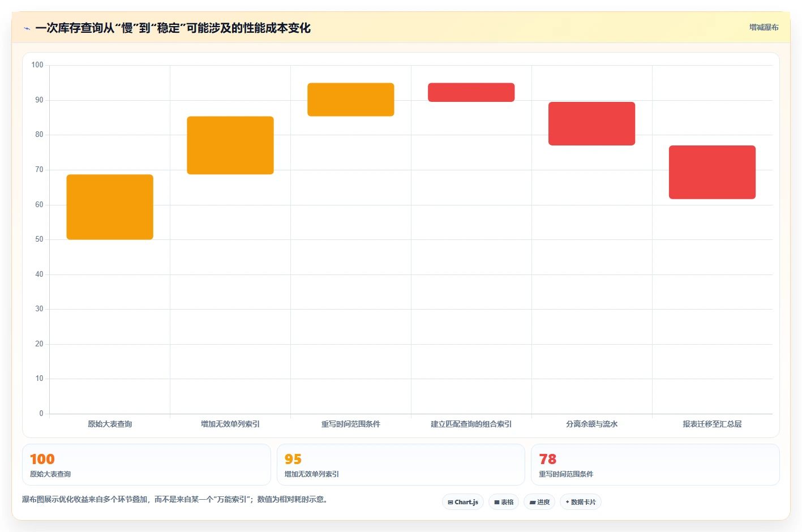Click the data card value 100
The image size is (802, 532).
click(x=42, y=459)
